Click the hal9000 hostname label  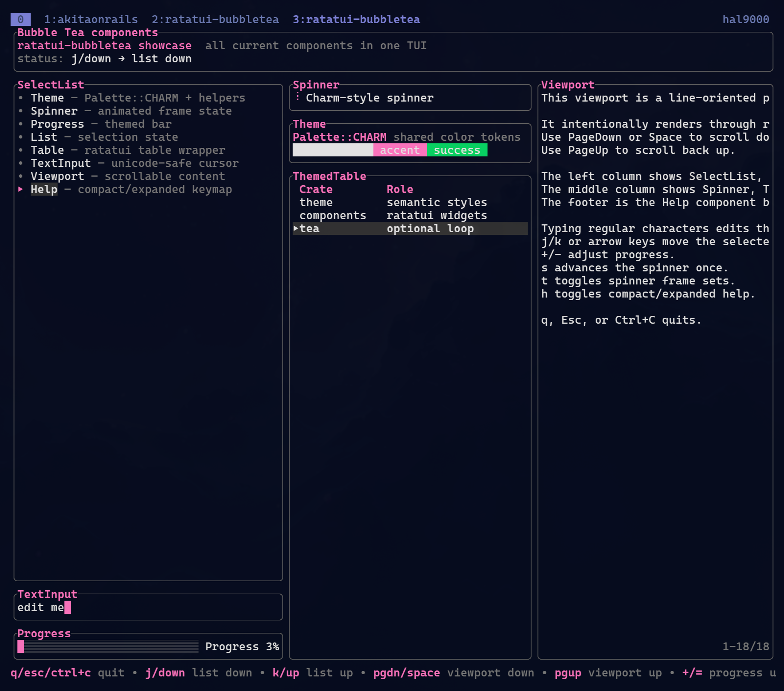coord(746,19)
